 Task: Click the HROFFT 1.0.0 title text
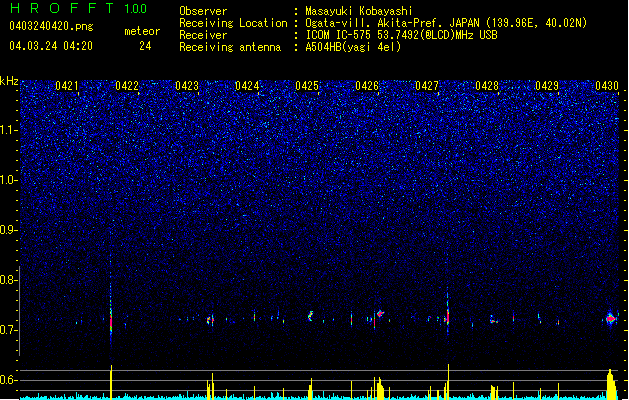pyautogui.click(x=79, y=8)
